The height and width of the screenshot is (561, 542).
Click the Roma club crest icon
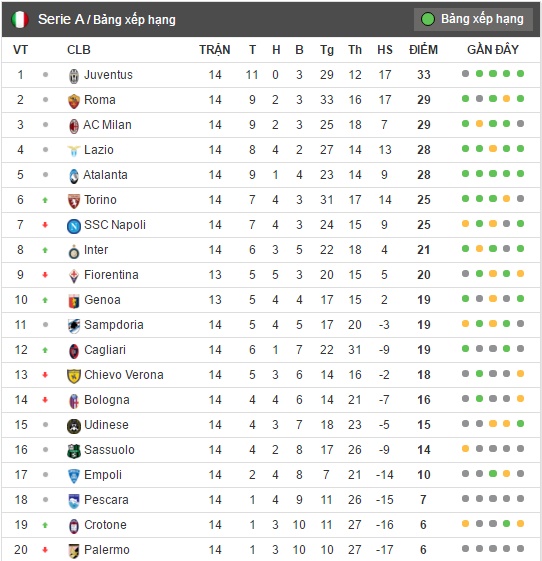[x=74, y=101]
